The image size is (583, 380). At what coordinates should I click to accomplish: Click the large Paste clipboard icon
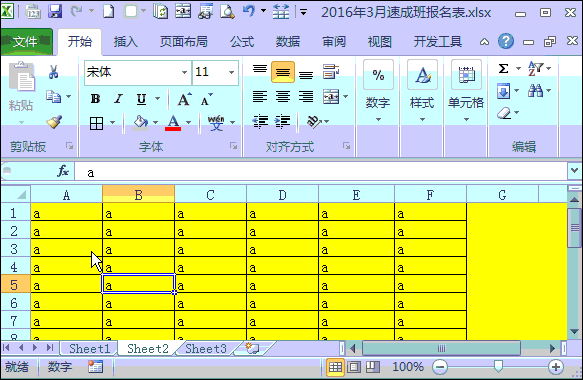[x=21, y=77]
